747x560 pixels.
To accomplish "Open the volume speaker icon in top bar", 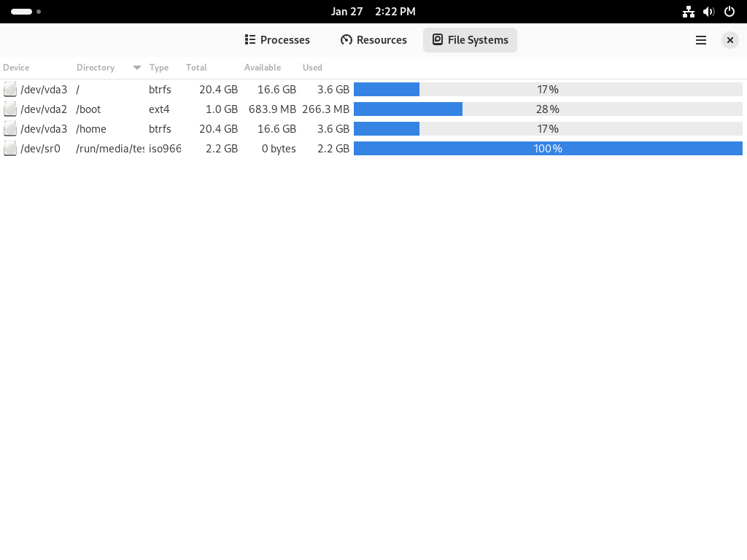I will tap(709, 12).
